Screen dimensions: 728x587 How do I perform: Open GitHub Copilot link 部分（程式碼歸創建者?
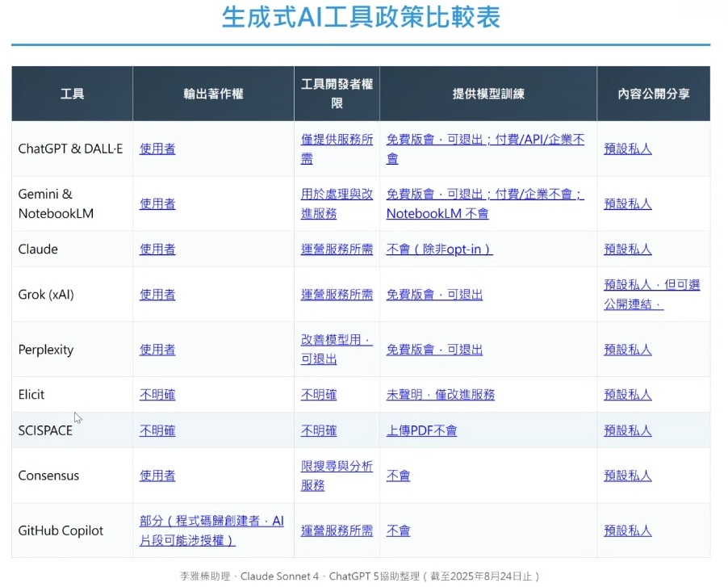[x=211, y=530]
